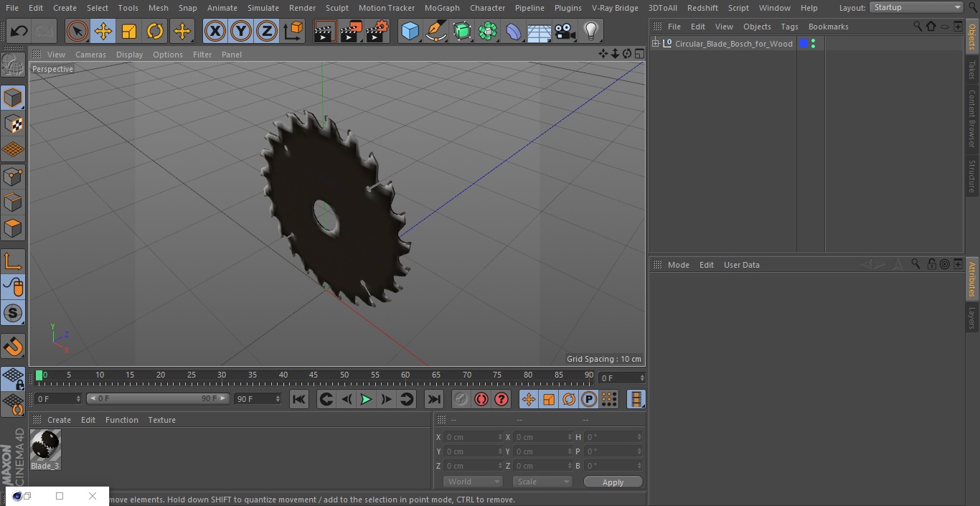Screen dimensions: 980x506
Task: Toggle Autokeying button
Action: click(481, 399)
